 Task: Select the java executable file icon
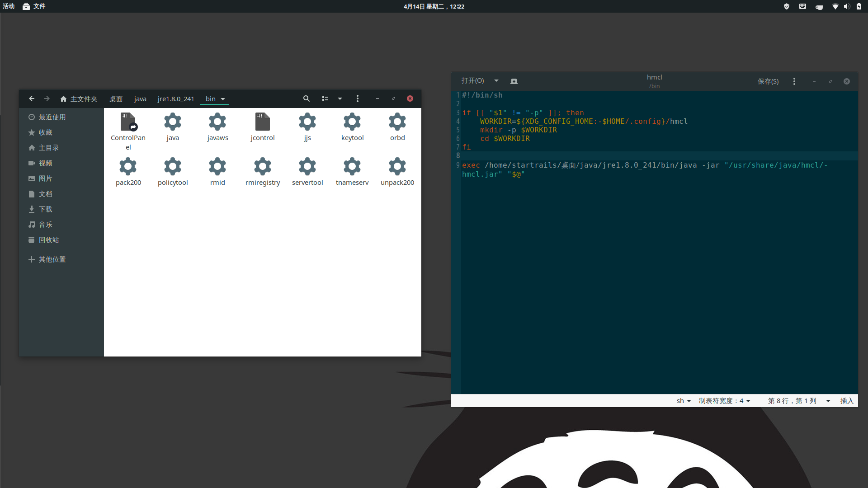[x=172, y=121]
